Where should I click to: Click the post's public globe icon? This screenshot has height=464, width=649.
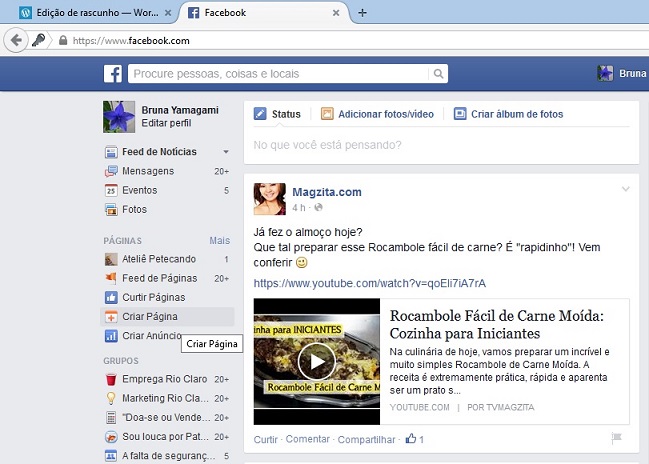[x=318, y=207]
